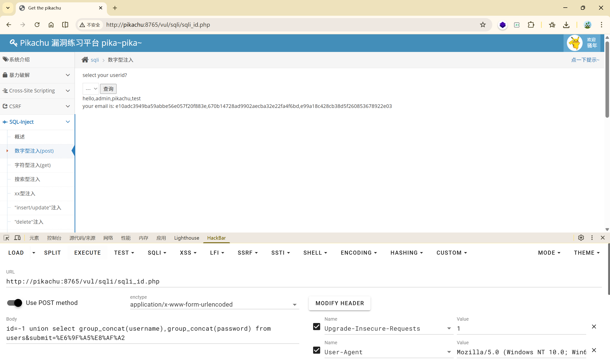610x364 pixels.
Task: Uncheck the User-Agent header checkbox
Action: click(316, 350)
